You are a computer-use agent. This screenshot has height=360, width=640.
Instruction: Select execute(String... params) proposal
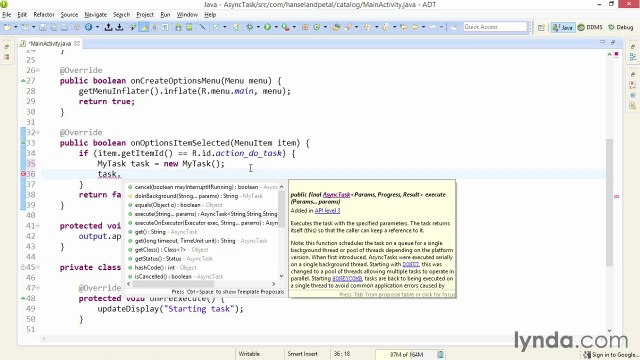point(202,214)
